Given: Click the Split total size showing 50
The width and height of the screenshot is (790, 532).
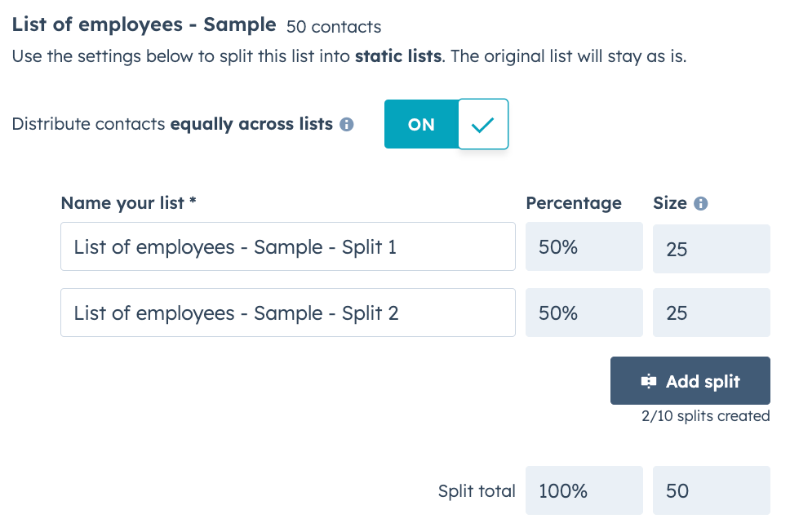Looking at the screenshot, I should (x=711, y=490).
